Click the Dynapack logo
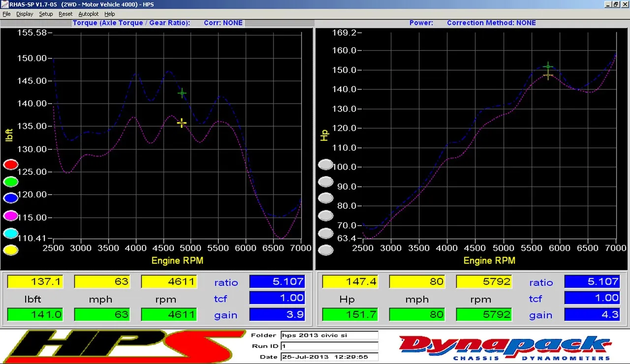The height and width of the screenshot is (364, 630). click(504, 347)
